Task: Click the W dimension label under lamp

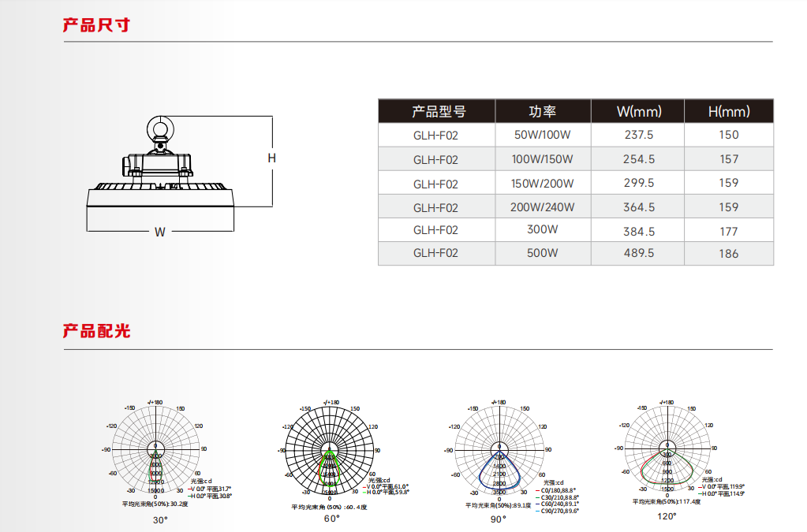Action: pyautogui.click(x=160, y=232)
